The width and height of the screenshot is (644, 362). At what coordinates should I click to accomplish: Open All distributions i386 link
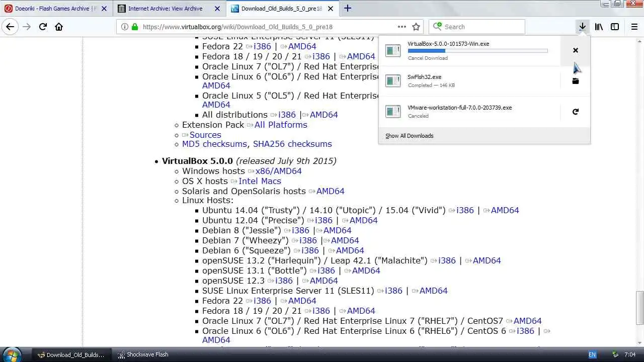pos(287,115)
